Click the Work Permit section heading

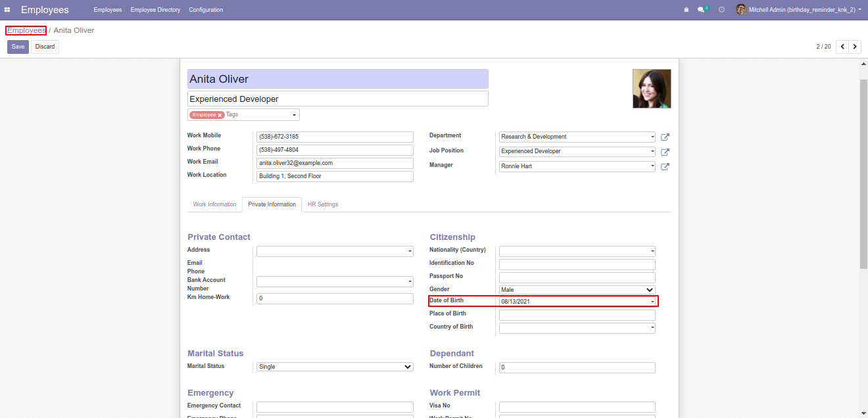[x=455, y=393]
